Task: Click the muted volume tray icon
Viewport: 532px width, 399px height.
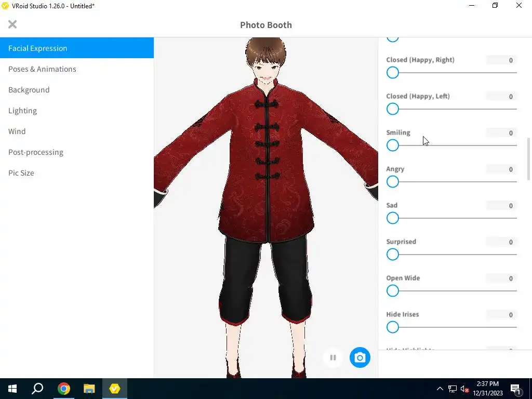Action: [x=464, y=389]
